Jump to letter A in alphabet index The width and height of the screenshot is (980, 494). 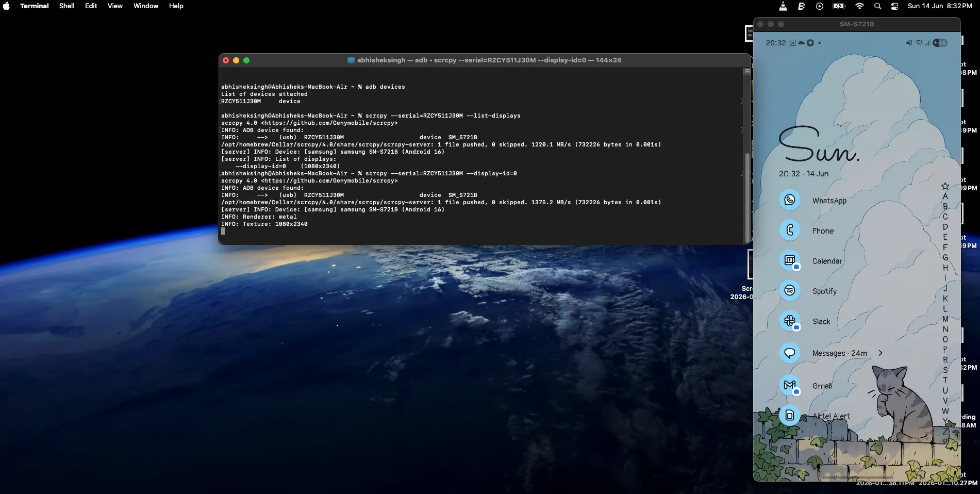[x=945, y=196]
